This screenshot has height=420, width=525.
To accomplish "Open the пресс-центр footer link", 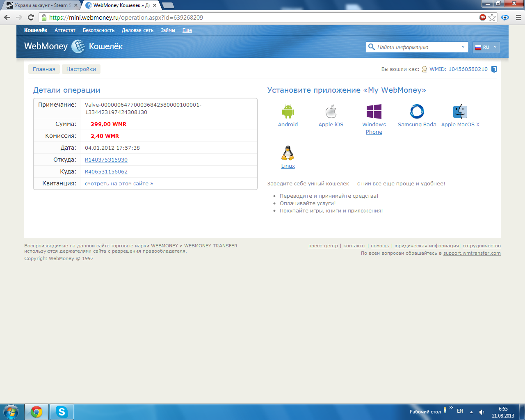I will click(x=323, y=246).
